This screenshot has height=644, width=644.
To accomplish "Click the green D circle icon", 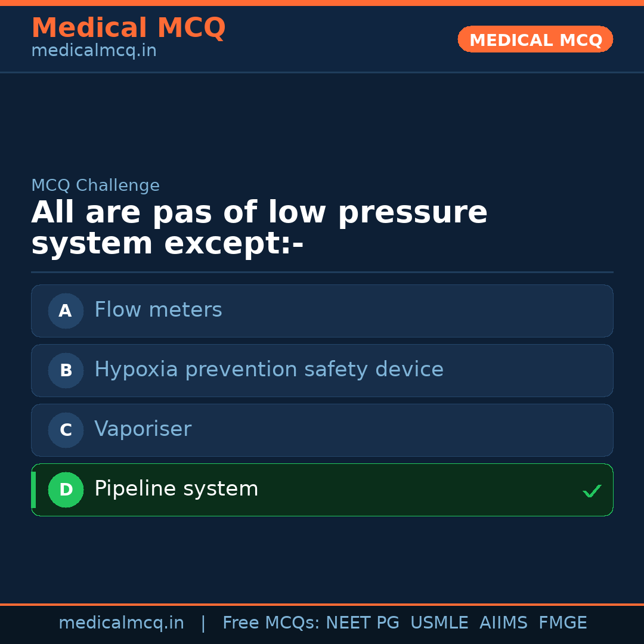I will click(x=66, y=490).
